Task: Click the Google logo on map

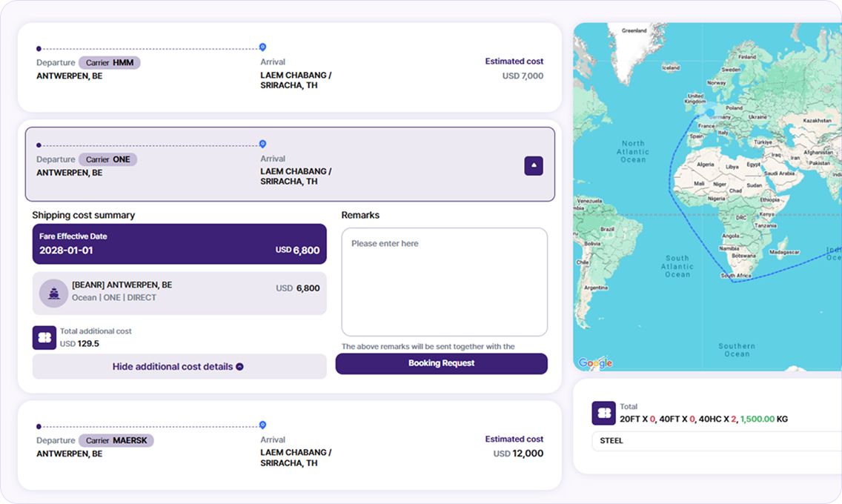Action: point(595,363)
